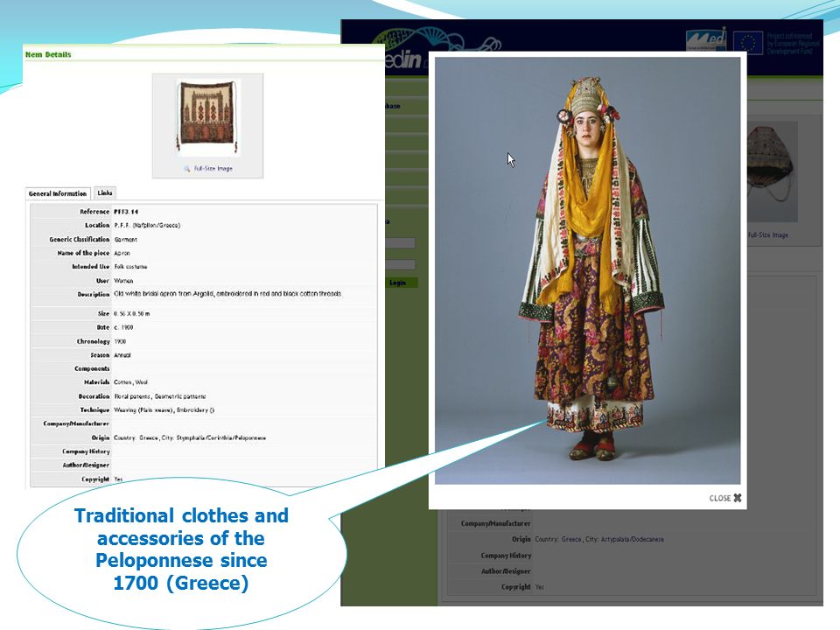
Task: Select the old white bridal apron description text
Action: click(x=227, y=294)
